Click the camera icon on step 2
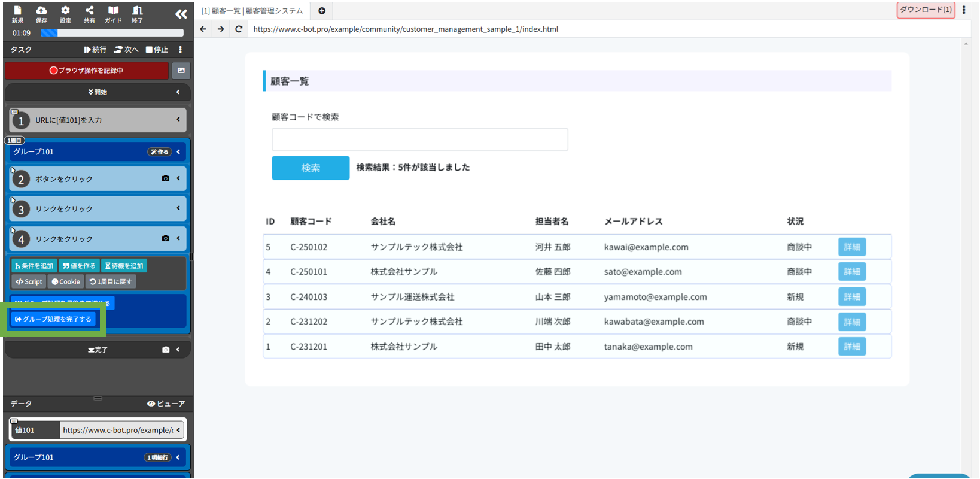The image size is (980, 479). pos(166,178)
